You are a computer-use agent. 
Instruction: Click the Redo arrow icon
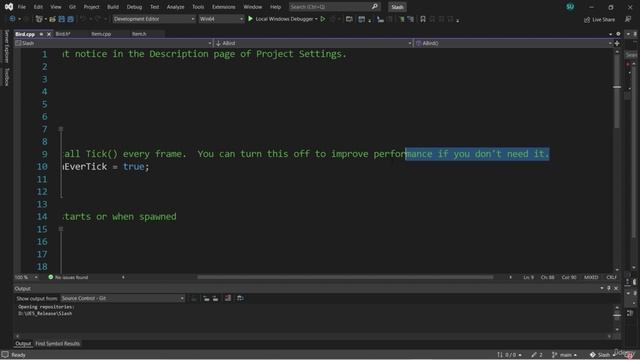click(98, 19)
